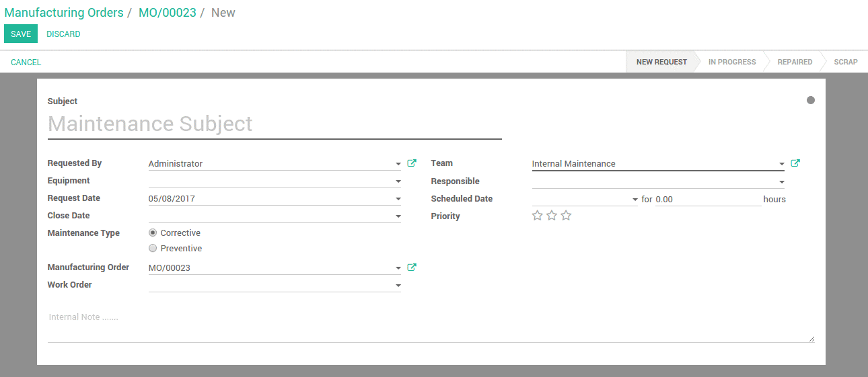Switch status to New Request

(x=661, y=62)
